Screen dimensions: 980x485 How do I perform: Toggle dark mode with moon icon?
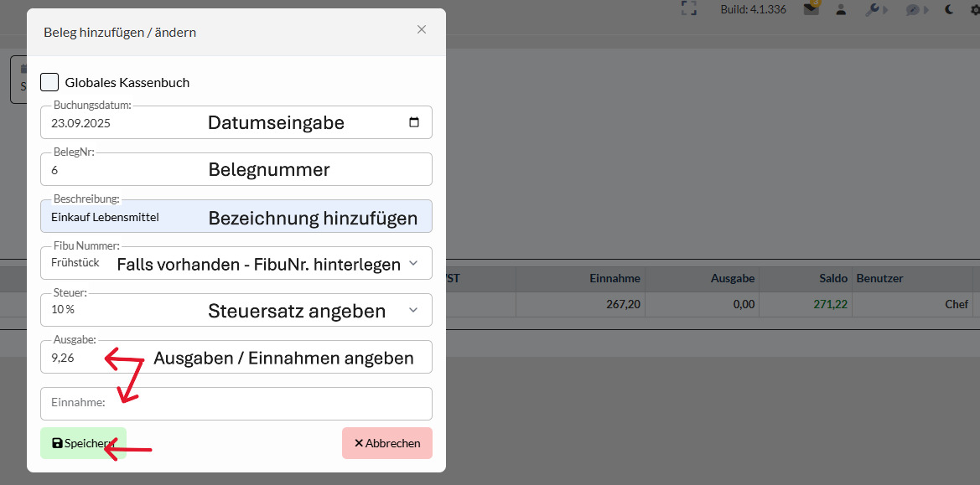(x=949, y=9)
